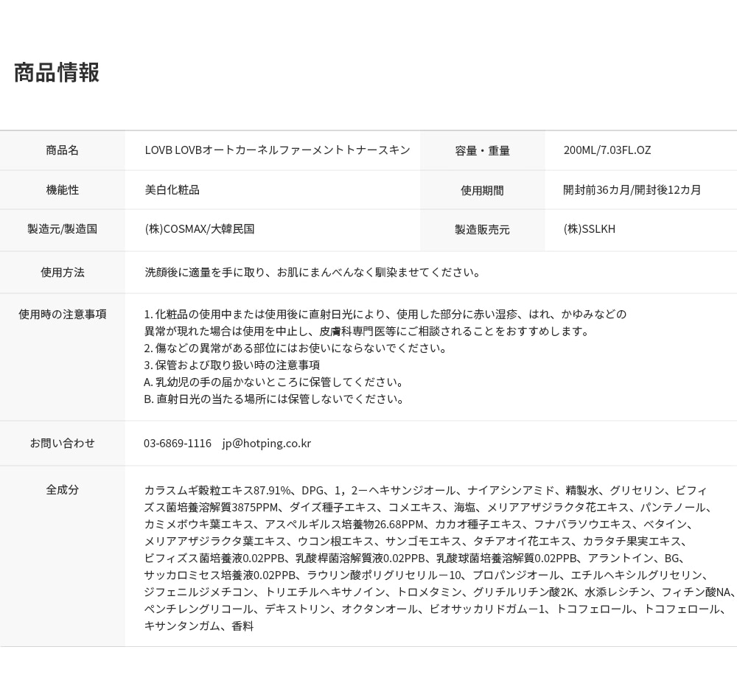Click the 洗顔後に適量 usage instruction text

313,273
